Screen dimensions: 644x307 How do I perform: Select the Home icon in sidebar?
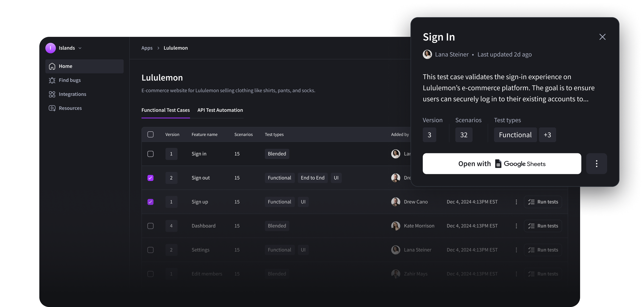click(x=52, y=66)
